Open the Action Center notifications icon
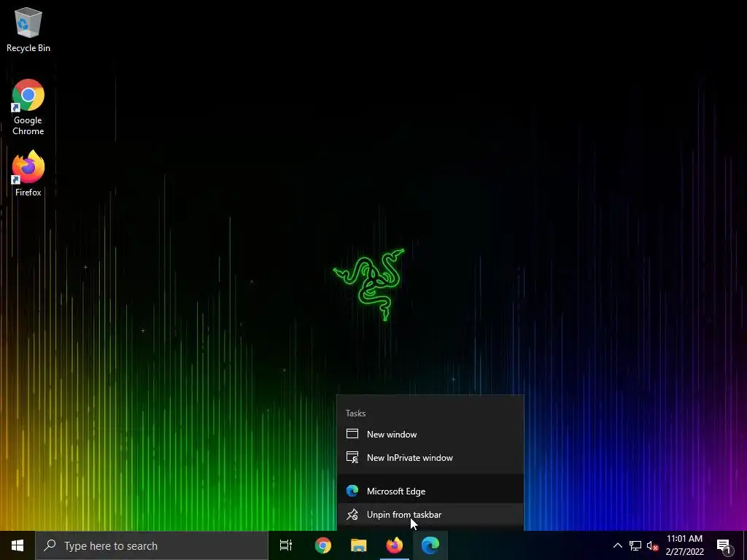747x560 pixels. coord(724,545)
